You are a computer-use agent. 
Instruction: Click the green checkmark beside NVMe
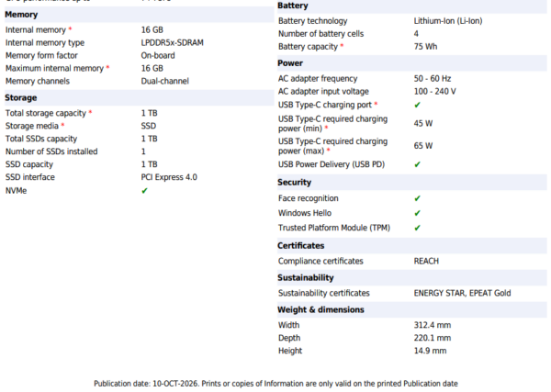[144, 191]
